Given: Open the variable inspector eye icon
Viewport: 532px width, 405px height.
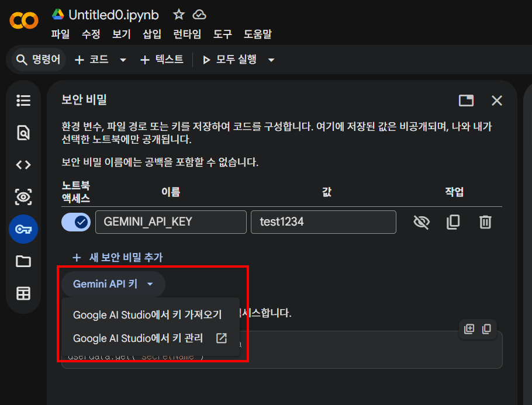Looking at the screenshot, I should 23,197.
